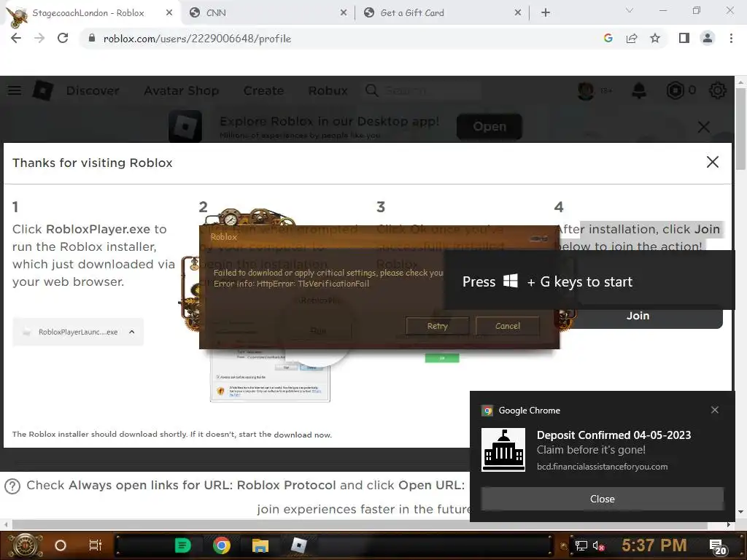Open the Robux page
The height and width of the screenshot is (560, 747).
tap(328, 90)
